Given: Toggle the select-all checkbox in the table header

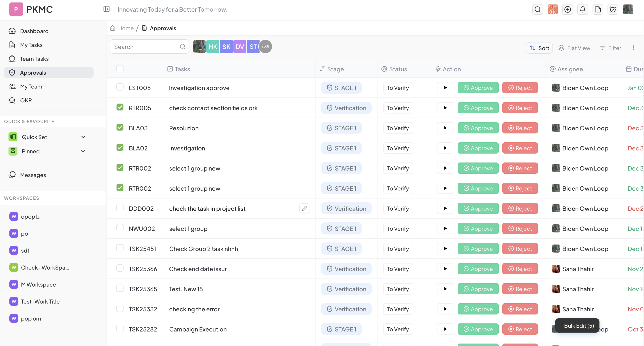Looking at the screenshot, I should (x=120, y=69).
